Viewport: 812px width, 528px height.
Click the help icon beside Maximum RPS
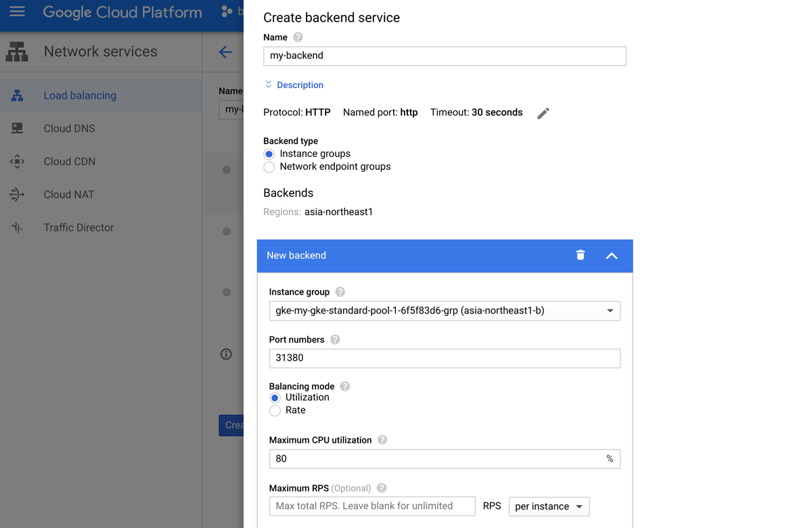coord(382,487)
